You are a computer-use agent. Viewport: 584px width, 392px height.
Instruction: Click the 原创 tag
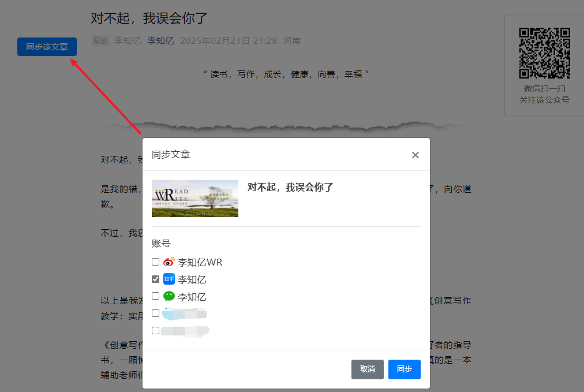tap(100, 40)
